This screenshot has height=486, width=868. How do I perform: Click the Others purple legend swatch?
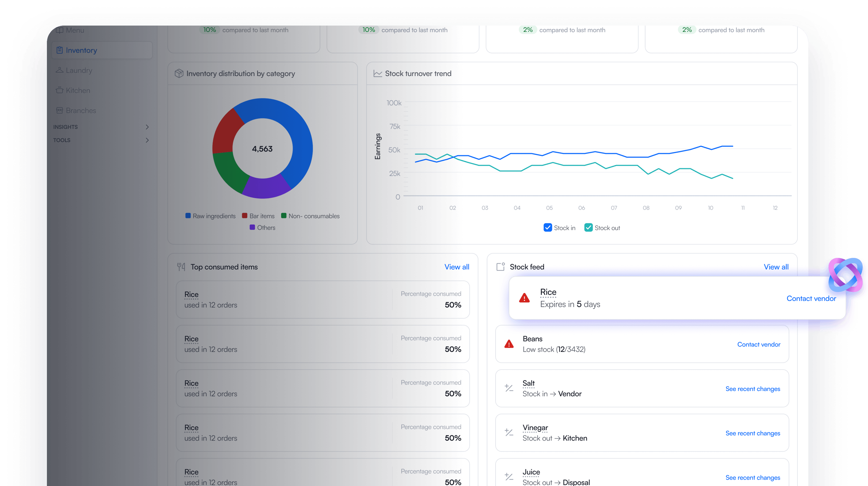[x=252, y=227]
